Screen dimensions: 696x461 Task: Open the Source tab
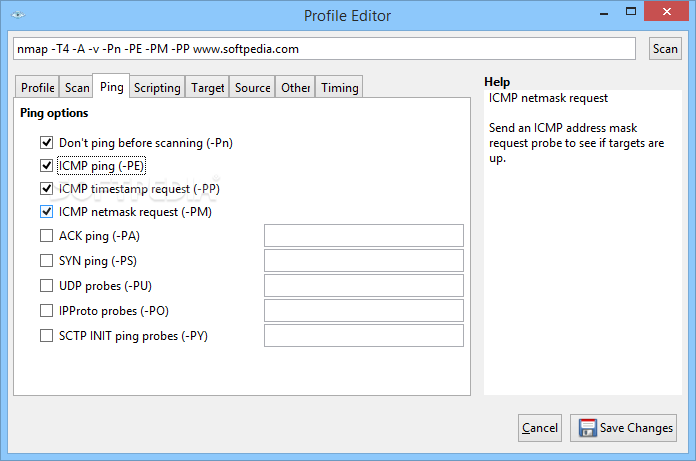(x=252, y=87)
